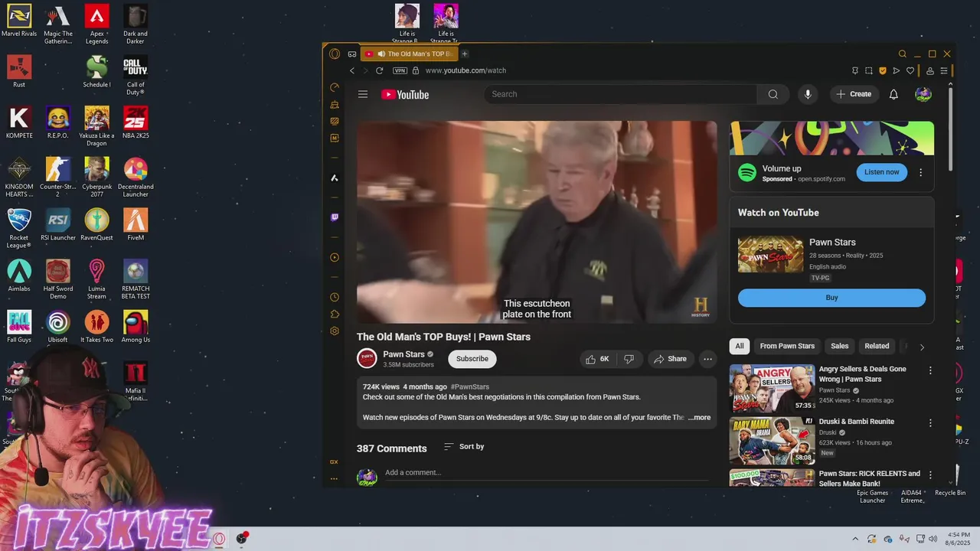This screenshot has width=980, height=551.
Task: Open the ad blocker shield icon
Action: pos(883,70)
